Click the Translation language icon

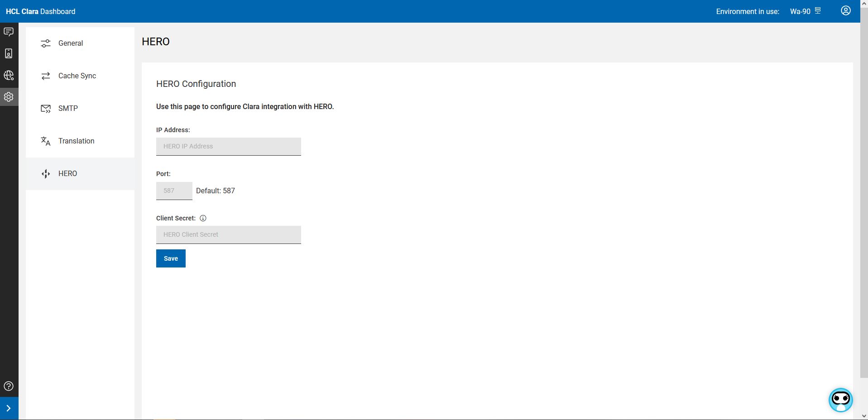(46, 141)
